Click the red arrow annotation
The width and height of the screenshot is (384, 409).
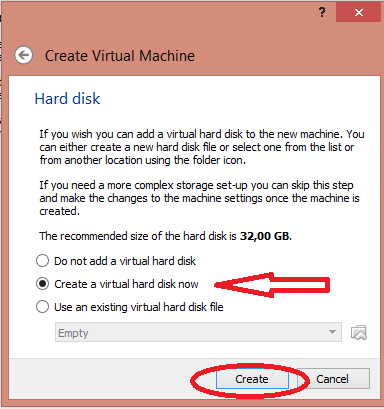(272, 285)
